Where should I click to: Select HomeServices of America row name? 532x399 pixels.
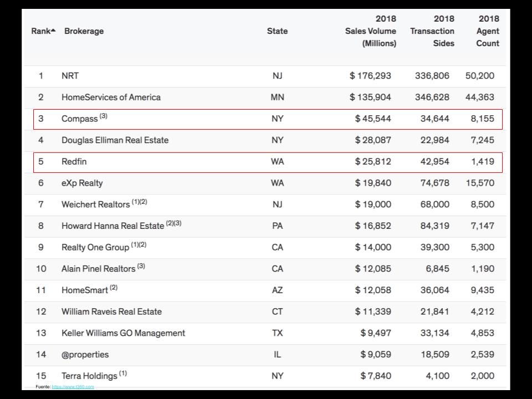click(x=111, y=98)
